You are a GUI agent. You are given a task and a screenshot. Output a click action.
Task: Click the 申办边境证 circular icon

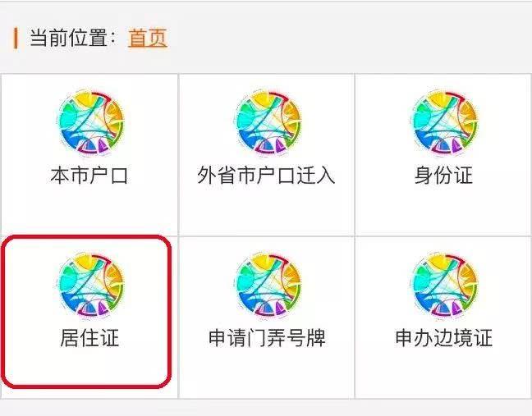444,286
